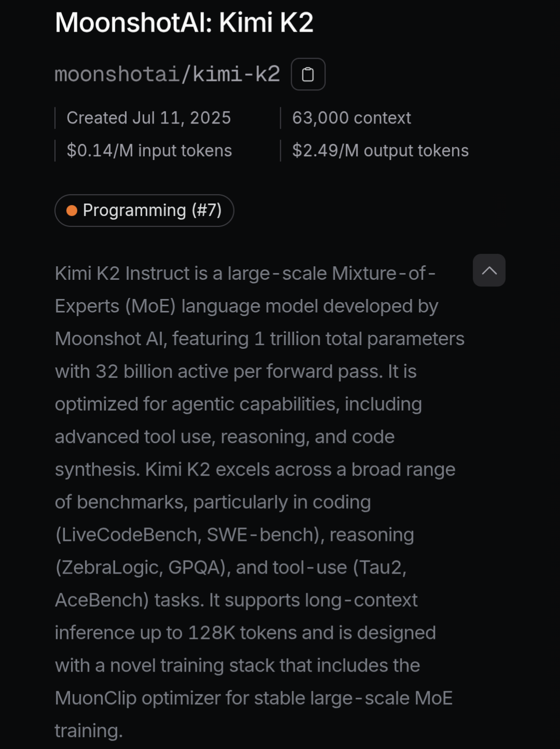Click SWE-bench in the description text
Image resolution: width=560 pixels, height=749 pixels.
(x=261, y=535)
